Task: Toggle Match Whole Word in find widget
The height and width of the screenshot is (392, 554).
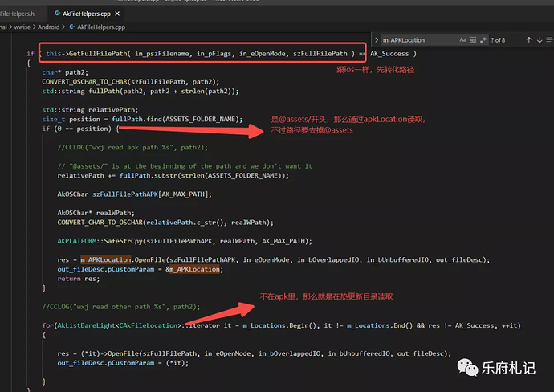Action: (x=473, y=40)
